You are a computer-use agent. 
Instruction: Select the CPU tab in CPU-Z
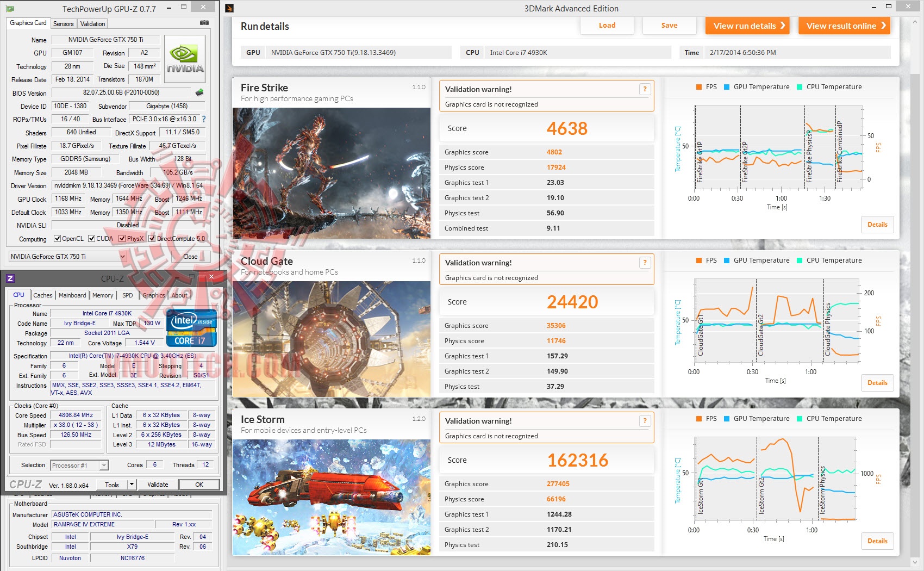[19, 295]
